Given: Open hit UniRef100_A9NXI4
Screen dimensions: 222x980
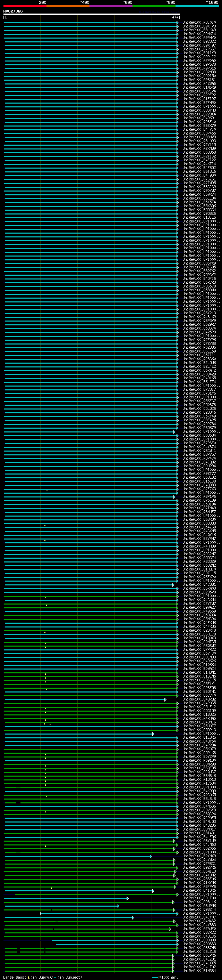Looking at the screenshot, I should tap(199, 34).
